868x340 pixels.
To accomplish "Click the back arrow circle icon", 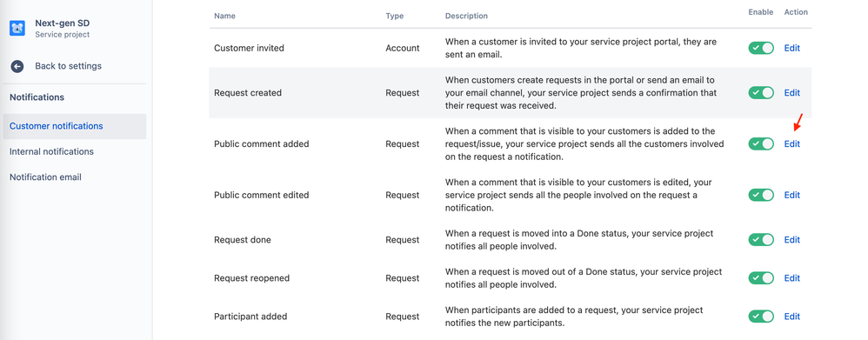I will click(x=17, y=66).
